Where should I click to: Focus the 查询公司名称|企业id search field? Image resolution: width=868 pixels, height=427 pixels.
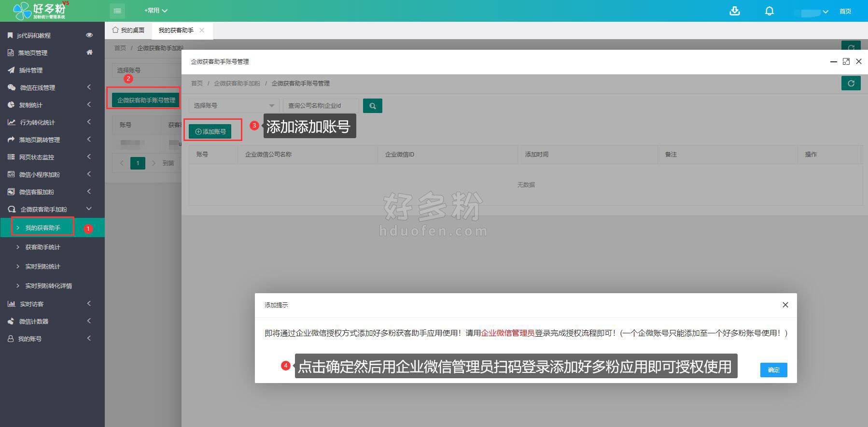click(321, 106)
